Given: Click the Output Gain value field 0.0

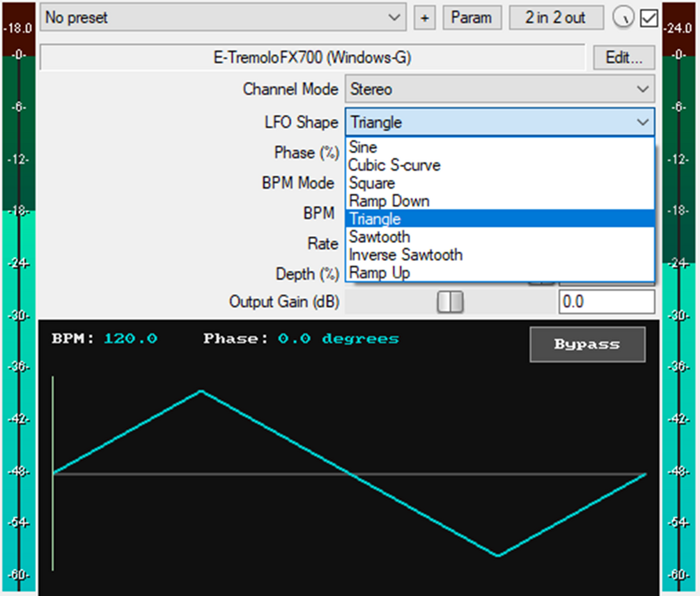Looking at the screenshot, I should pos(606,302).
